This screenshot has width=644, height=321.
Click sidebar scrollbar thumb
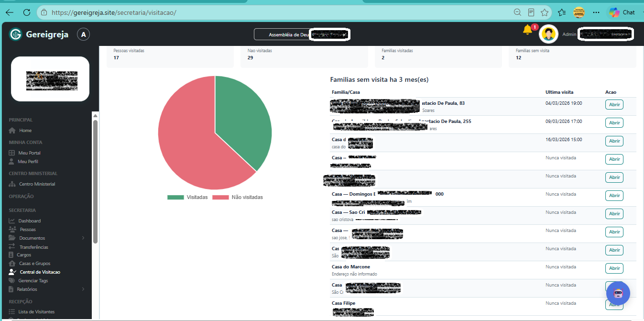[x=95, y=182]
